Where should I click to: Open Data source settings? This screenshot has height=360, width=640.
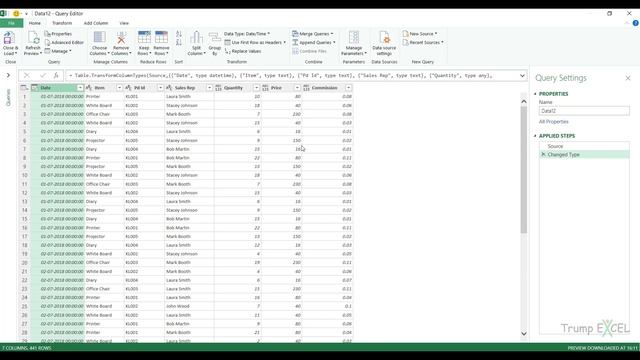(x=384, y=43)
